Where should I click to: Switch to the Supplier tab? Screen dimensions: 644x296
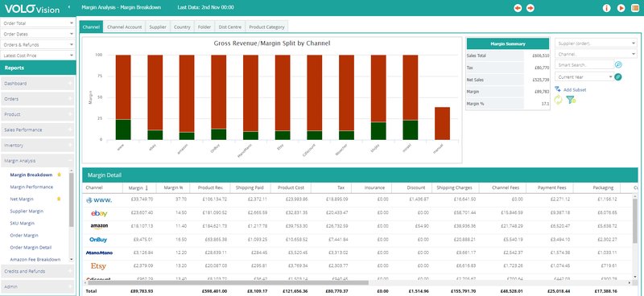[158, 27]
